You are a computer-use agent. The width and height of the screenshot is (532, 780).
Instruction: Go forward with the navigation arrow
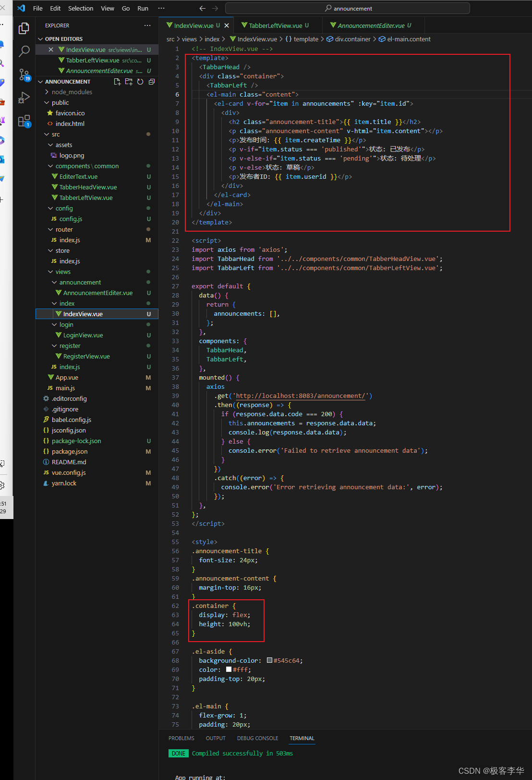[215, 8]
